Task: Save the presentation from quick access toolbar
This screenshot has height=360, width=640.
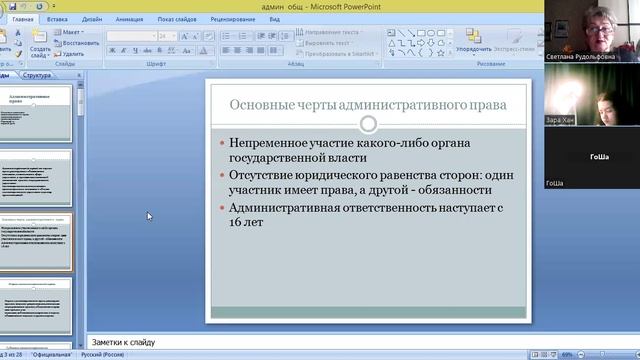Action: coord(12,7)
